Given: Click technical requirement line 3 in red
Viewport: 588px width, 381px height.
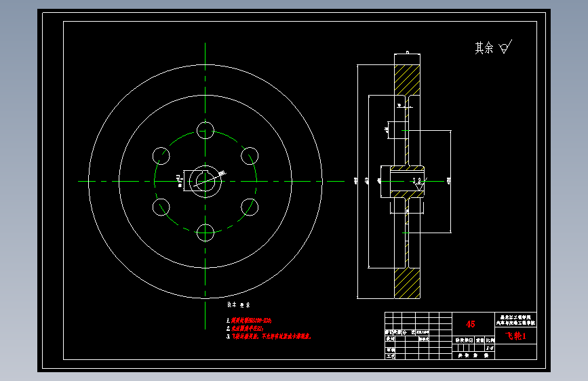Looking at the screenshot, I should (x=271, y=336).
